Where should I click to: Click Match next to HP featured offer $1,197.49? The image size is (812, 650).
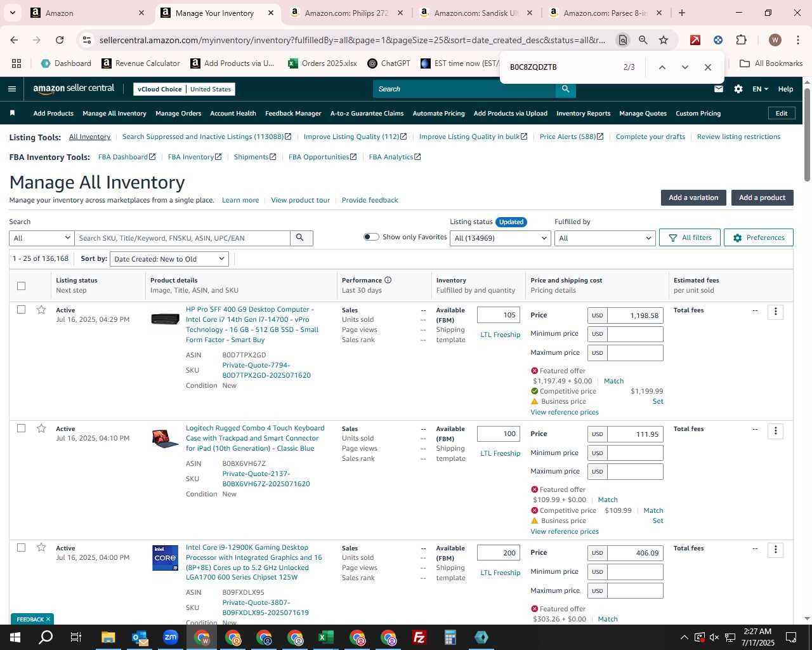(x=613, y=381)
